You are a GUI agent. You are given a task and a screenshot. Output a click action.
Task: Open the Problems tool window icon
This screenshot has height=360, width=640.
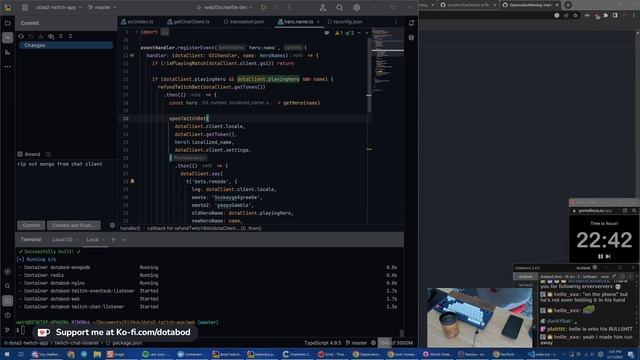pos(7,316)
